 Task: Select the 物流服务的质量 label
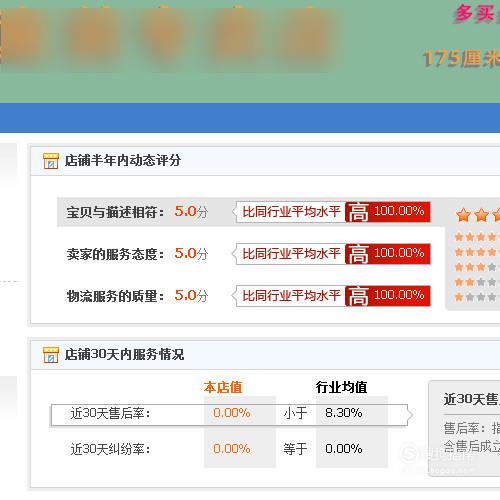pyautogui.click(x=115, y=296)
